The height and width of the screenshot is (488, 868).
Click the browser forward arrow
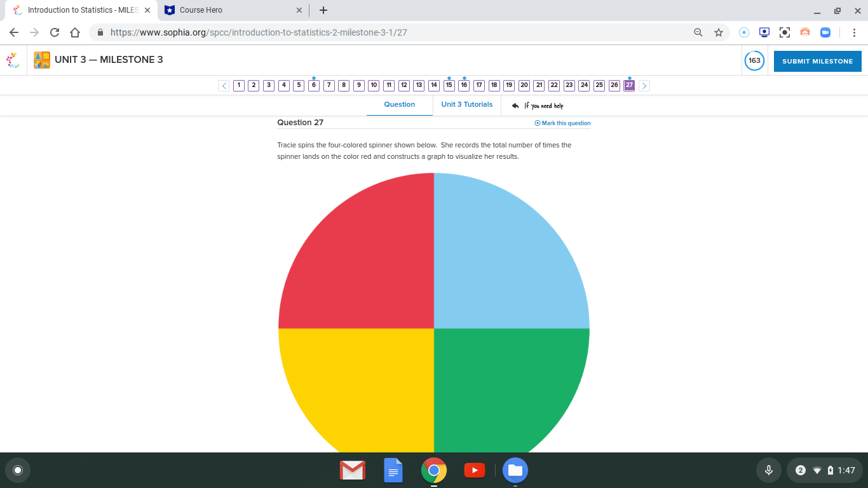coord(34,32)
